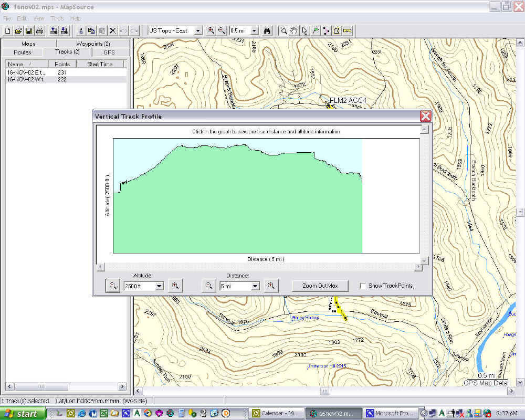This screenshot has width=525, height=420.
Task: Print using the printer toolbar icon
Action: [x=40, y=31]
